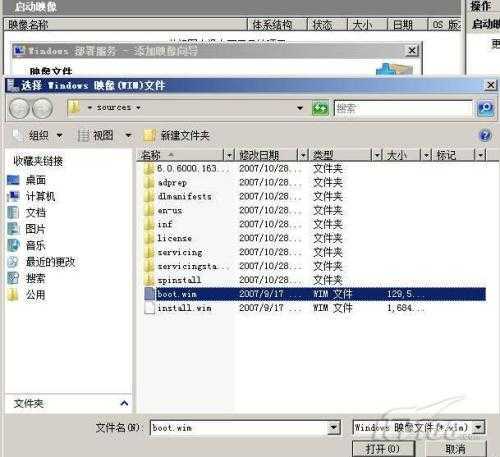Select the boot.wim file

click(x=315, y=294)
